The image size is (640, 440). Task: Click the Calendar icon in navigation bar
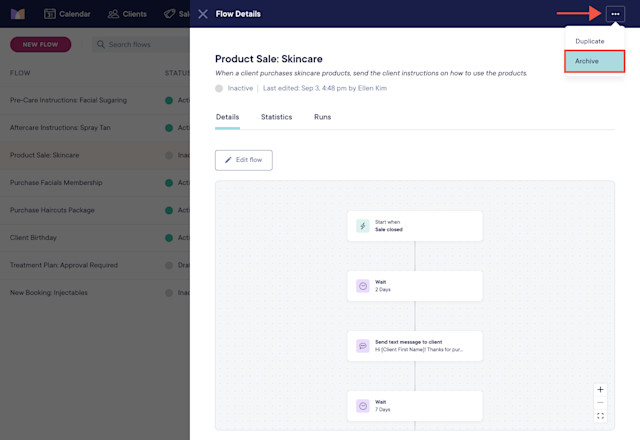50,14
